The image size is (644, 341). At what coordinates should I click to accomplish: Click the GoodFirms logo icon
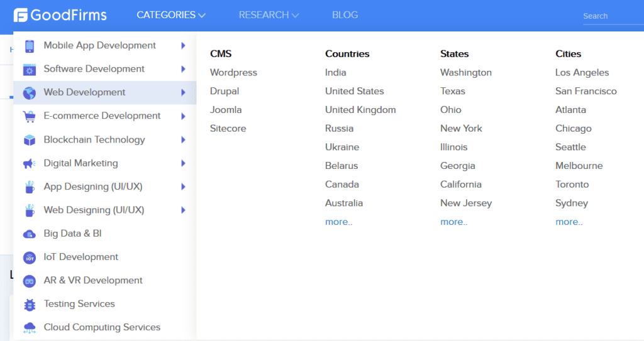coord(20,15)
